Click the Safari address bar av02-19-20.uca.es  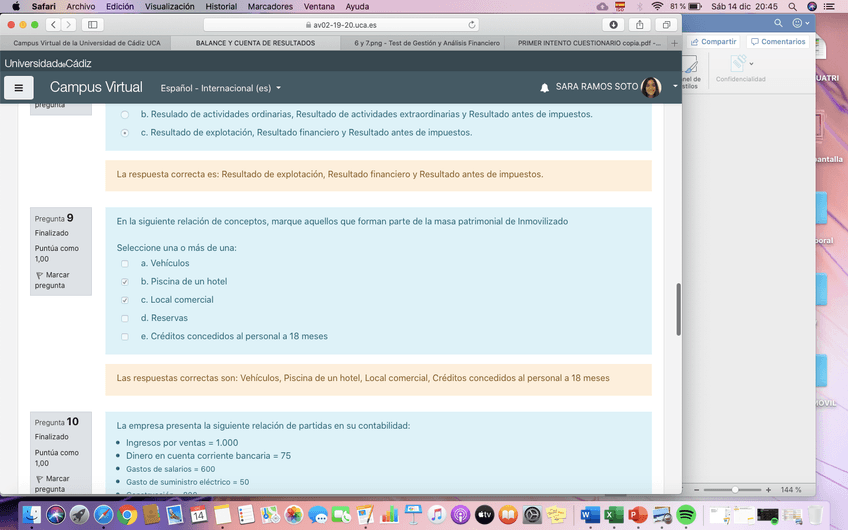(341, 24)
